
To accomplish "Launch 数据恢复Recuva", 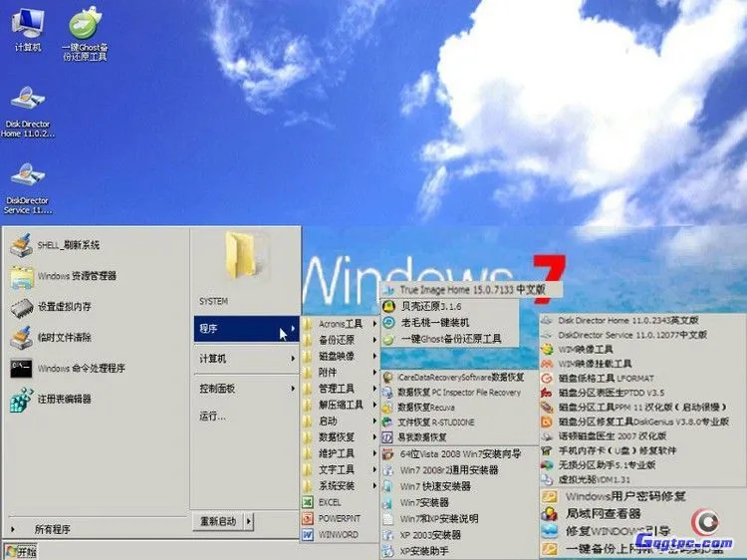I will [459, 408].
